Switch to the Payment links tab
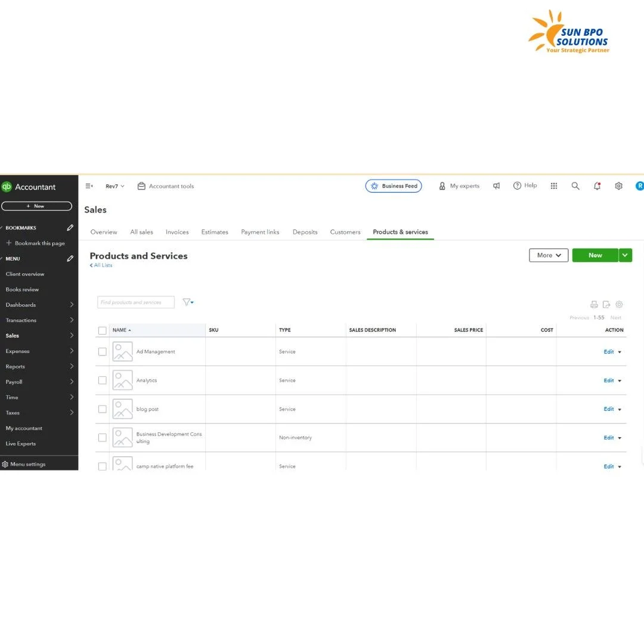This screenshot has height=644, width=644. coord(260,232)
